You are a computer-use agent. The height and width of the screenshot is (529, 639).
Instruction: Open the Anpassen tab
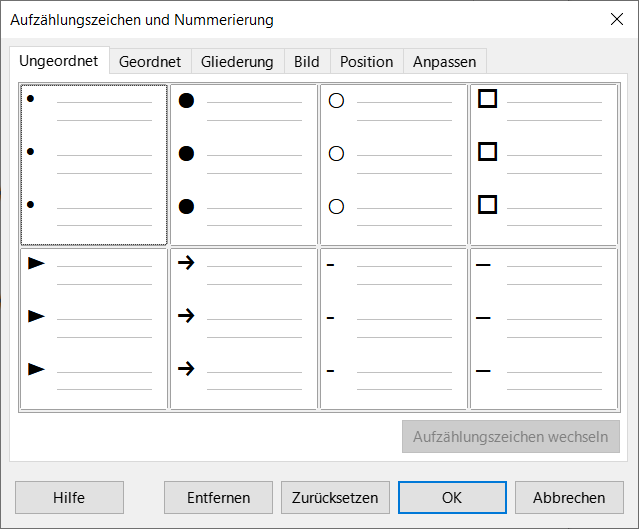(x=444, y=62)
